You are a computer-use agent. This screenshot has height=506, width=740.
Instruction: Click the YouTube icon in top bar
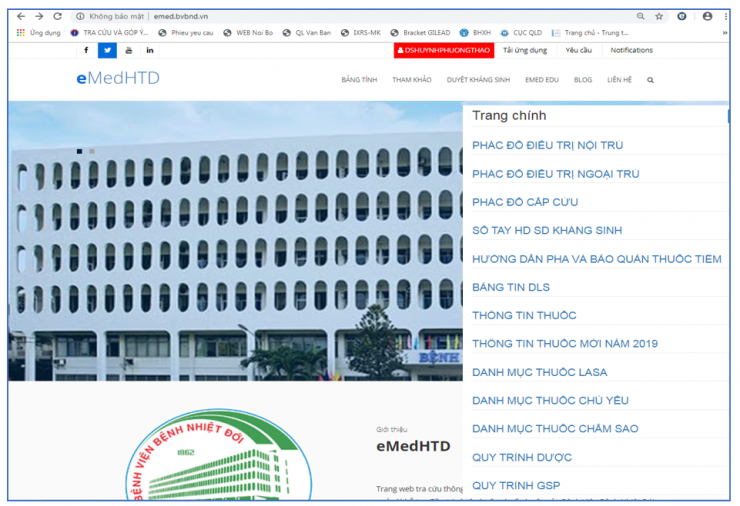(x=128, y=50)
